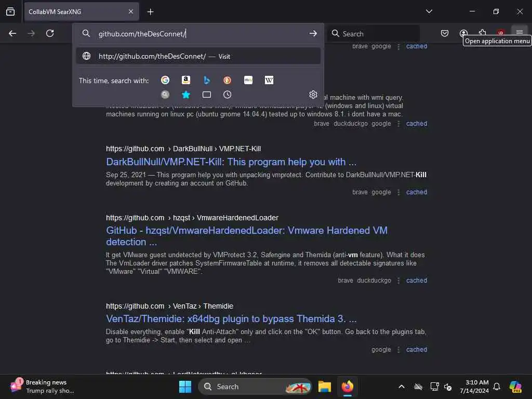The width and height of the screenshot is (532, 399).
Task: Search this time with Bing
Action: (207, 80)
